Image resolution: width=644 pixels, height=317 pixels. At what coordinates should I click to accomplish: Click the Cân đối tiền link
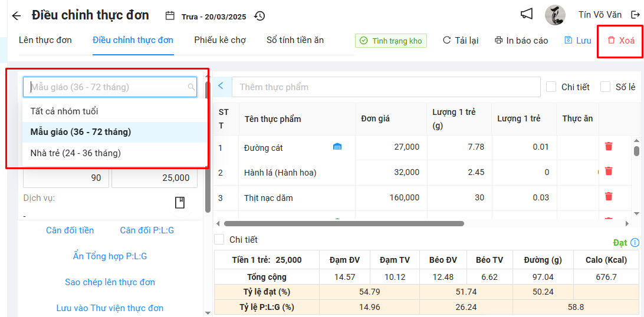tap(70, 230)
